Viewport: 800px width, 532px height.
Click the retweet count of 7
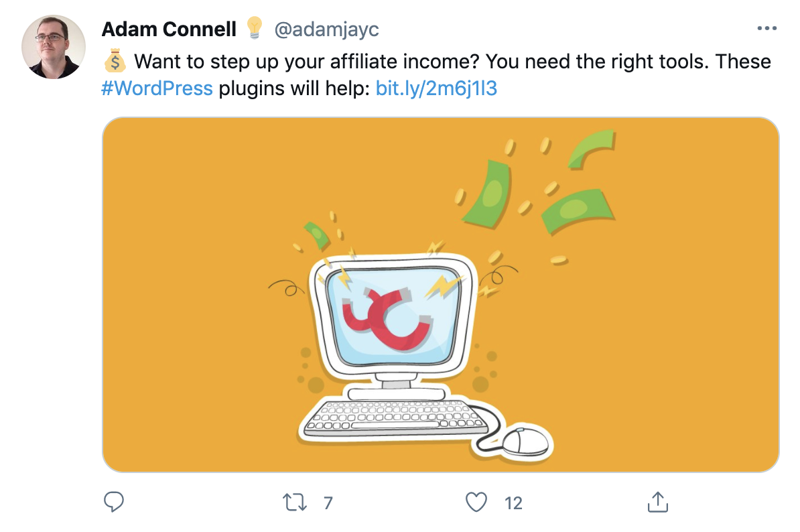point(328,503)
